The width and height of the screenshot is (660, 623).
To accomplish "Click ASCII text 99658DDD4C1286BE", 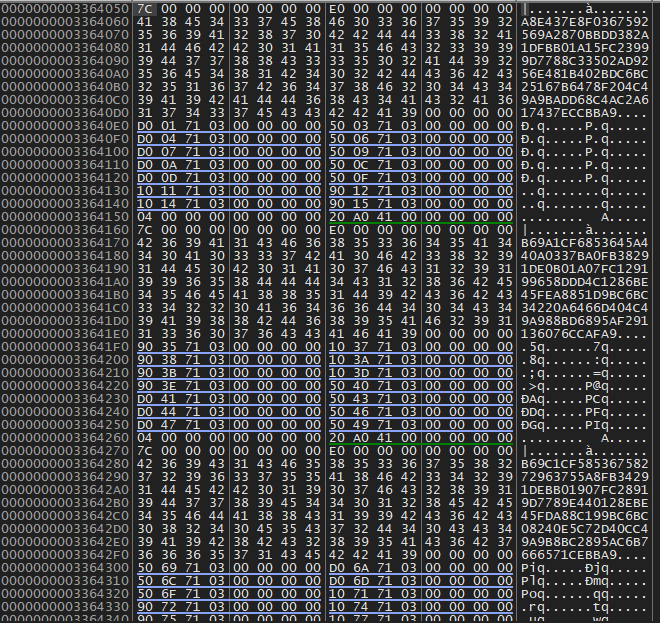I will click(585, 282).
